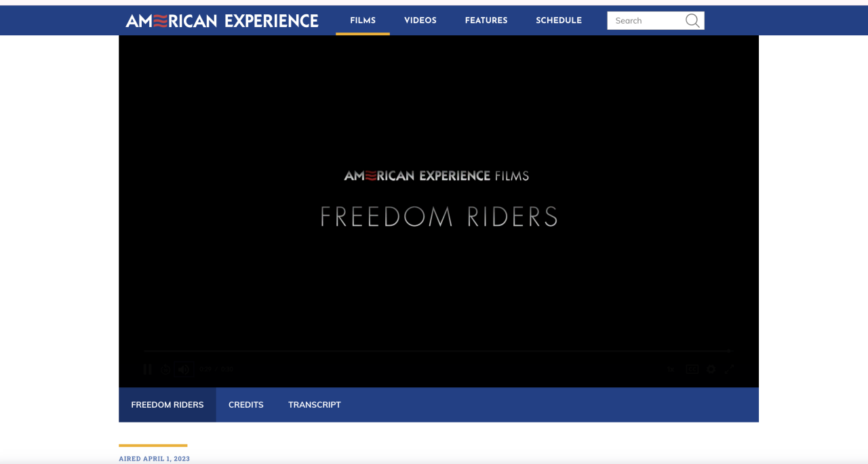View the Schedule page
This screenshot has height=464, width=868.
click(559, 20)
